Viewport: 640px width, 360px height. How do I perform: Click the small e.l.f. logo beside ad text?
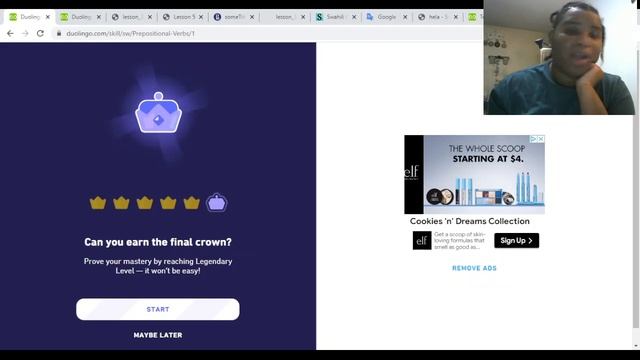pos(422,240)
